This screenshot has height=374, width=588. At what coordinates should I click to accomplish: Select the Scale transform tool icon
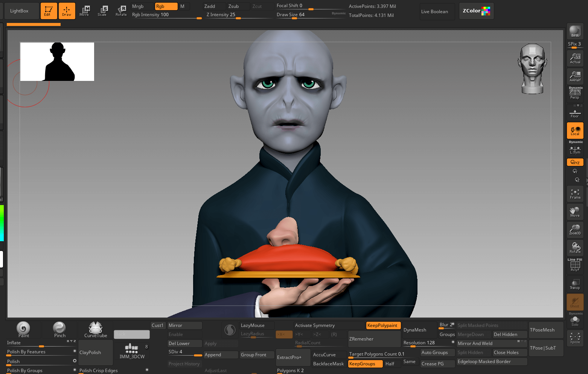click(x=102, y=11)
